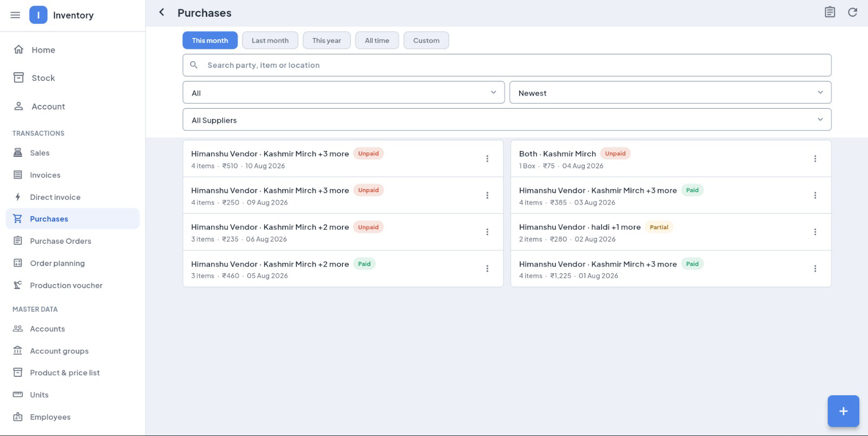This screenshot has height=436, width=868.
Task: Open the 10 Aug 2026 purchase entry
Action: [x=343, y=159]
